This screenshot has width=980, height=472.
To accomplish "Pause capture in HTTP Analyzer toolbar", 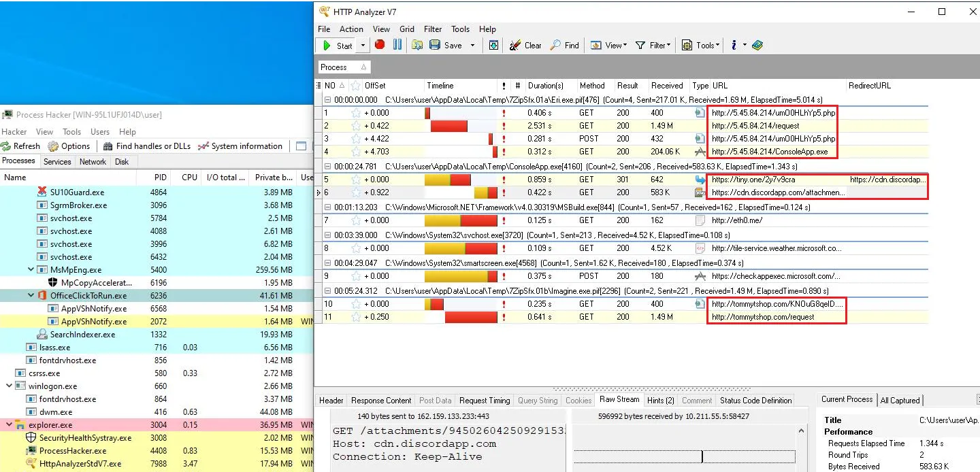I will pos(397,45).
